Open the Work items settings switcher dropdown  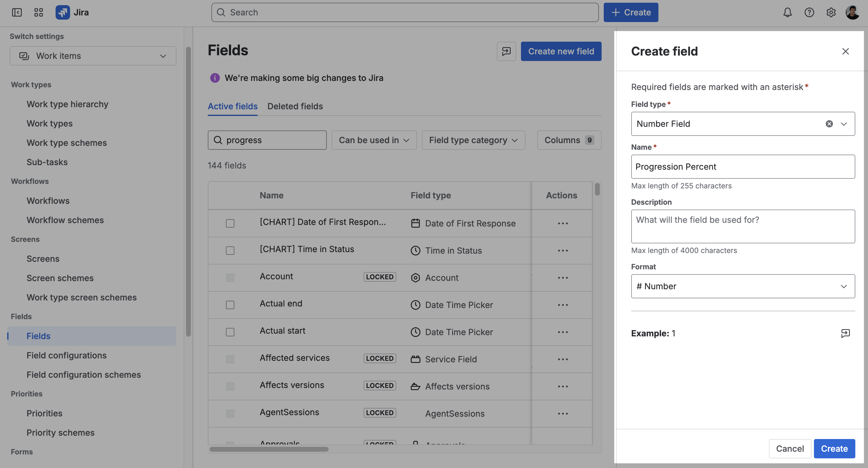tap(93, 56)
